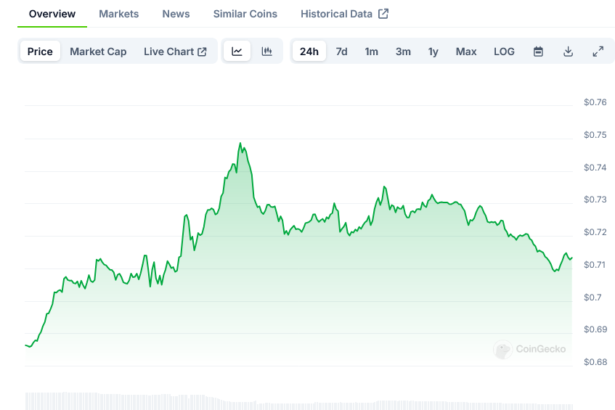The height and width of the screenshot is (410, 615).
Task: Select the 1y time range
Action: point(433,51)
